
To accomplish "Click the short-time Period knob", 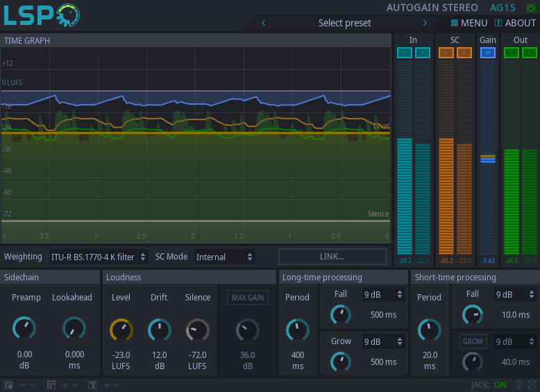I will tap(430, 330).
